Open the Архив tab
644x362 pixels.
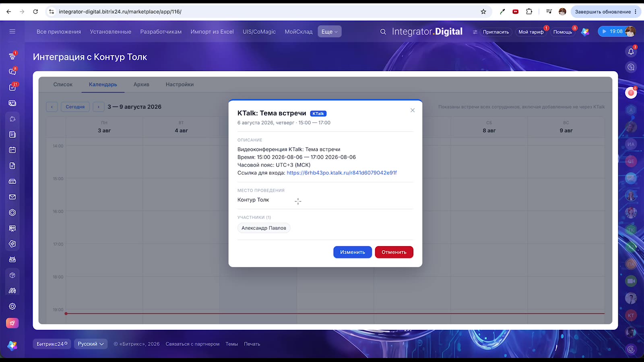[x=141, y=84]
